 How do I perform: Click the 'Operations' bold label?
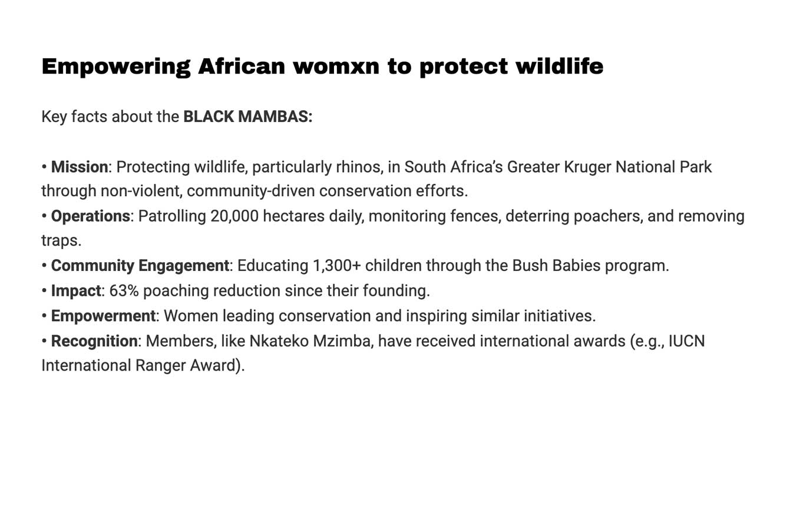click(x=90, y=216)
